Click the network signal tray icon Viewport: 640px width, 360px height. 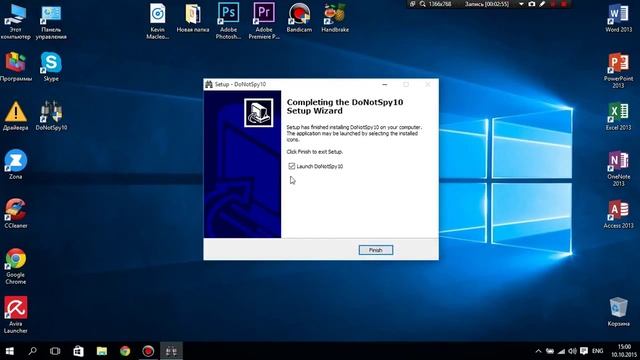562,351
